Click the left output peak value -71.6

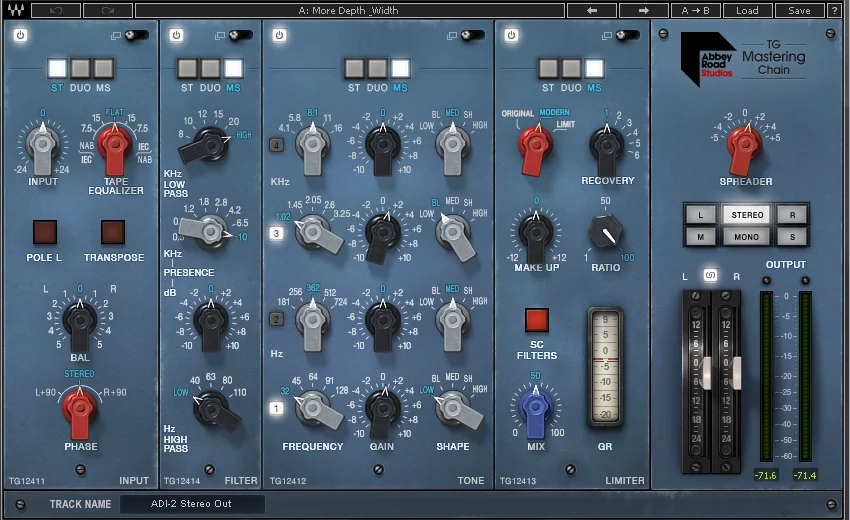click(765, 476)
